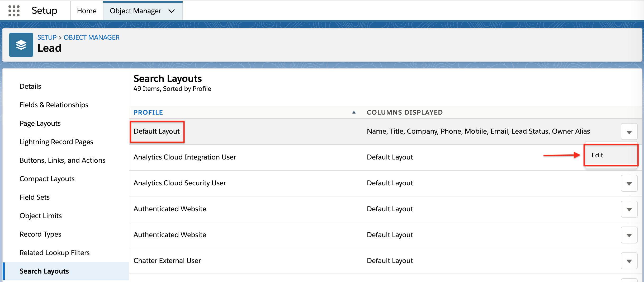Click the COLUMNS DISPLAYED header
Screen dimensions: 644x282
coord(405,112)
